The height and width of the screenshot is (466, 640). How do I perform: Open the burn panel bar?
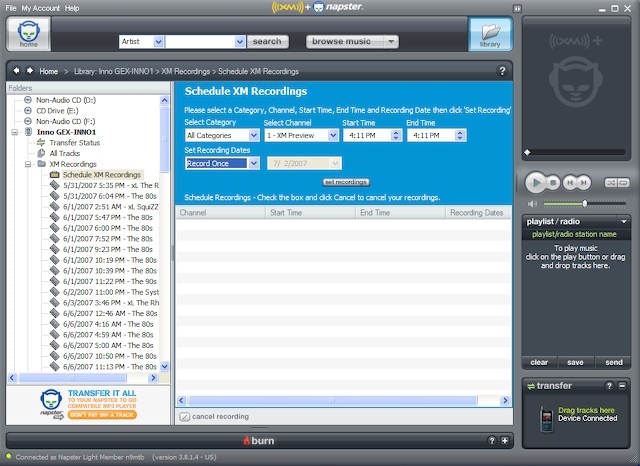[x=259, y=440]
